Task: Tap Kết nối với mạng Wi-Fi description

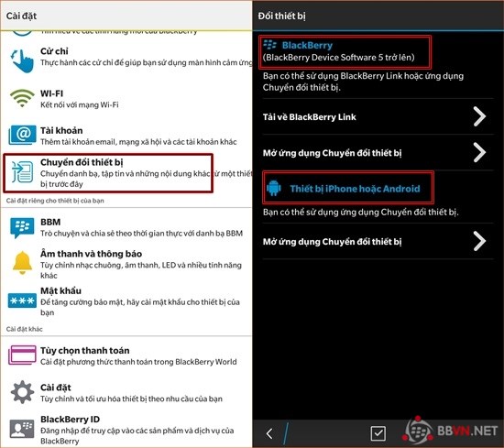Action: click(80, 104)
